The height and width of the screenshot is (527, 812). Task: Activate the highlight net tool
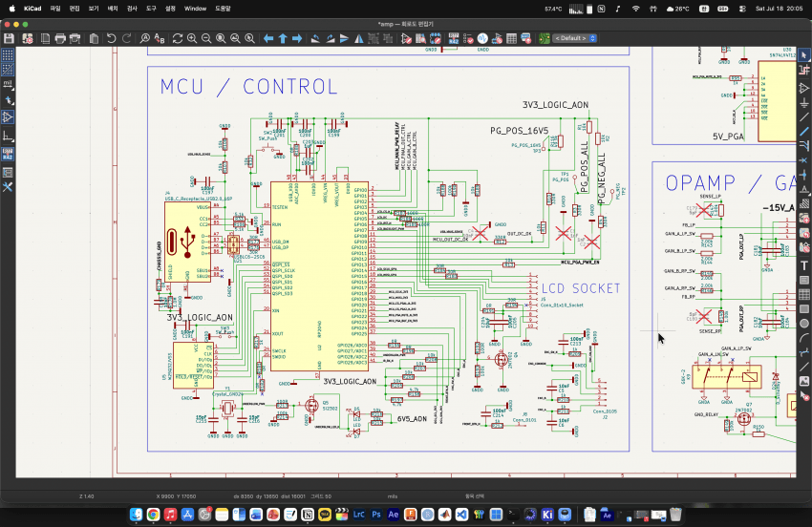[803, 70]
